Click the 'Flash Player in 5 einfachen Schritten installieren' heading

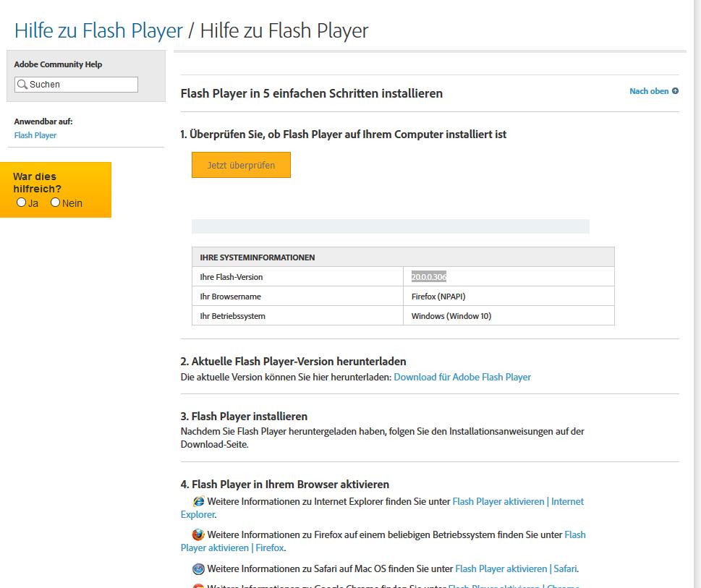coord(311,93)
